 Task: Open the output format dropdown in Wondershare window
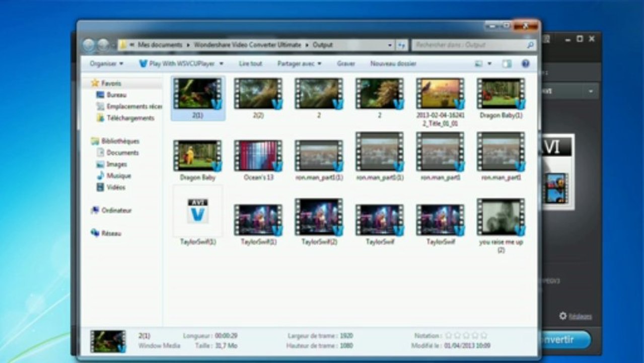pyautogui.click(x=590, y=91)
